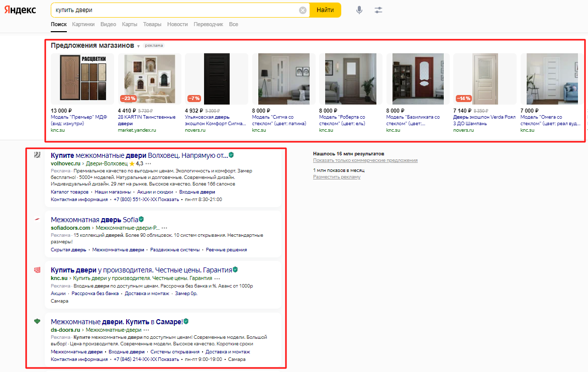Click the verified shield next to Sofia title
This screenshot has height=372, width=588.
pos(141,219)
